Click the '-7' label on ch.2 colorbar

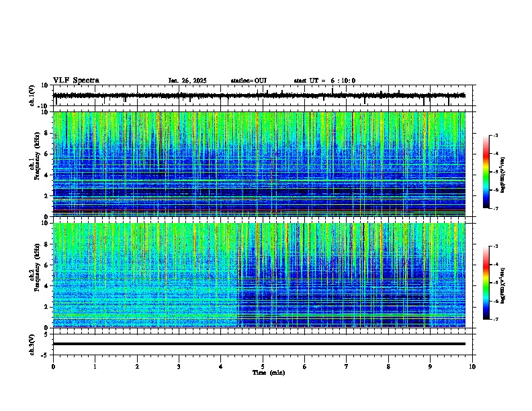496,319
